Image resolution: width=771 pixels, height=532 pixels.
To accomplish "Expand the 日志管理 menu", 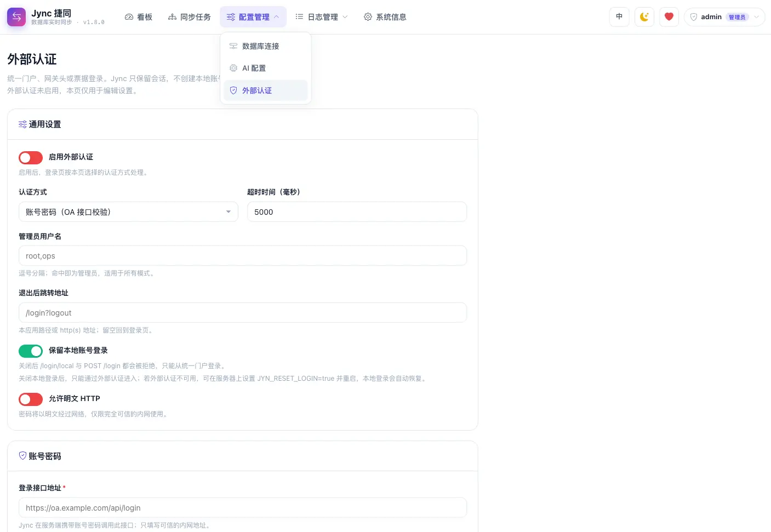I will [322, 17].
